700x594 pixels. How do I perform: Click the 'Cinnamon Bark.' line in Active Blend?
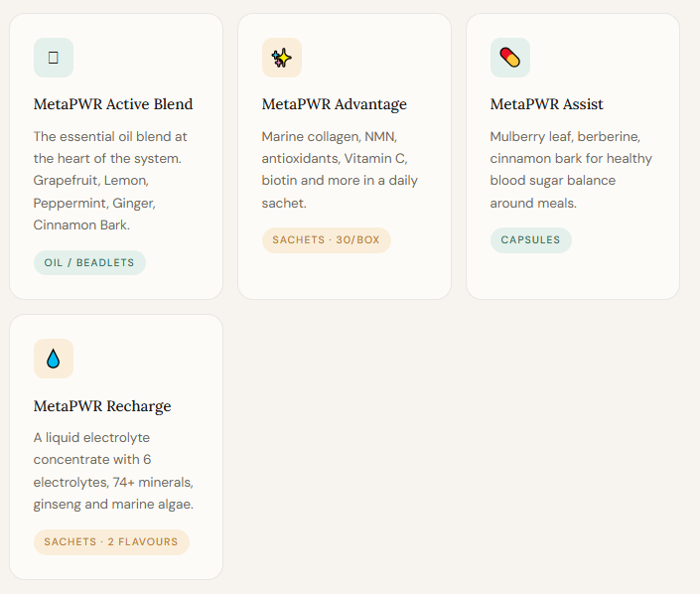click(x=81, y=224)
